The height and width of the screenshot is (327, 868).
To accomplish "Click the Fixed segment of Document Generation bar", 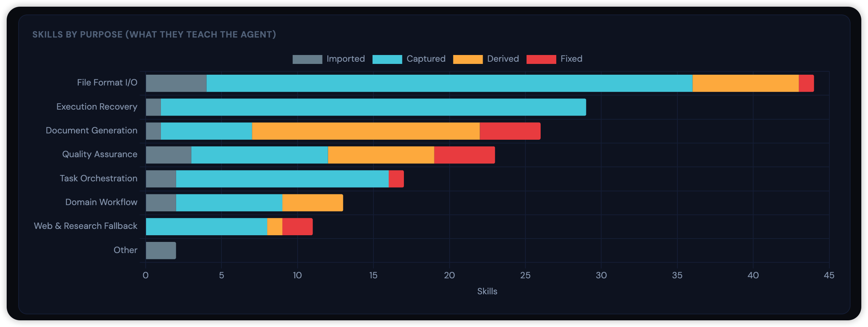I will point(510,131).
